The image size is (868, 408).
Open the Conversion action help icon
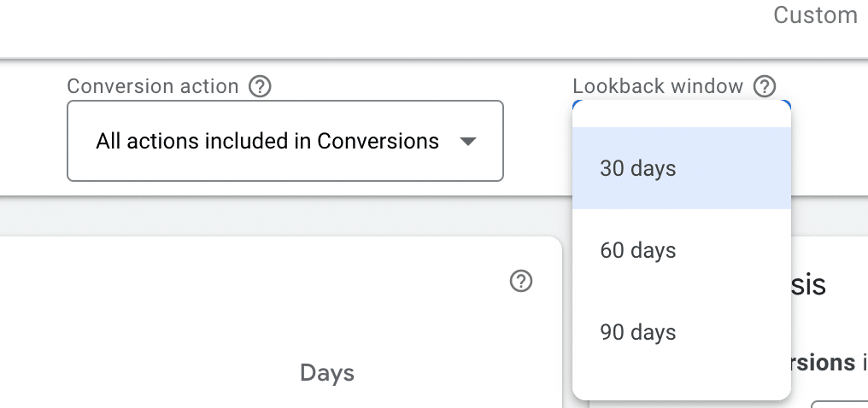click(260, 87)
